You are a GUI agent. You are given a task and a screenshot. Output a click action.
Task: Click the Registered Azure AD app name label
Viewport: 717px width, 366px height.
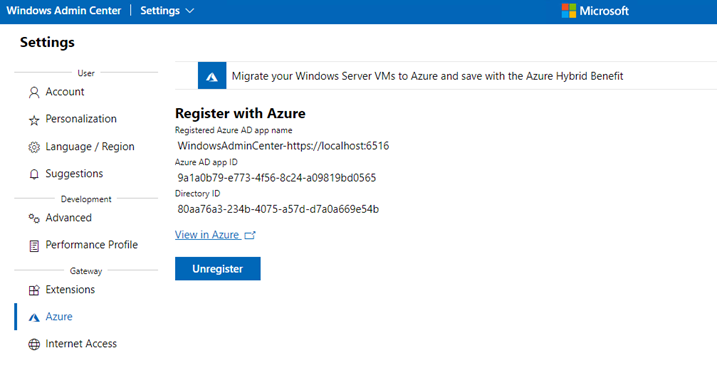point(233,130)
